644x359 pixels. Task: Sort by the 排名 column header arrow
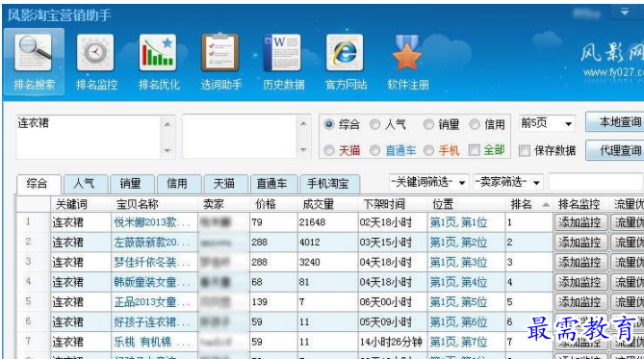coord(546,204)
